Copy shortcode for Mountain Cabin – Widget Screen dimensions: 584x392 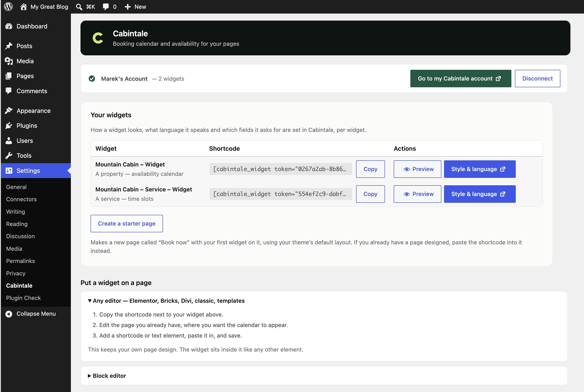(370, 169)
